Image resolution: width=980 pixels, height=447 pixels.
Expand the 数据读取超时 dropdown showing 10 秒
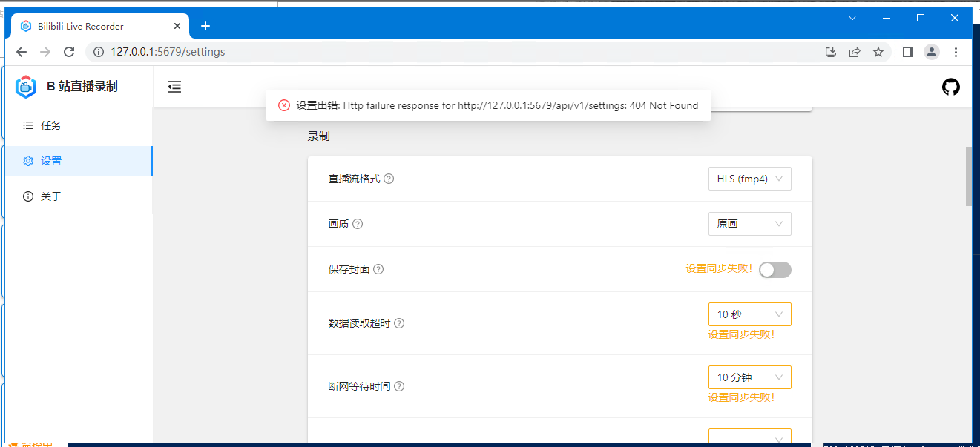749,314
